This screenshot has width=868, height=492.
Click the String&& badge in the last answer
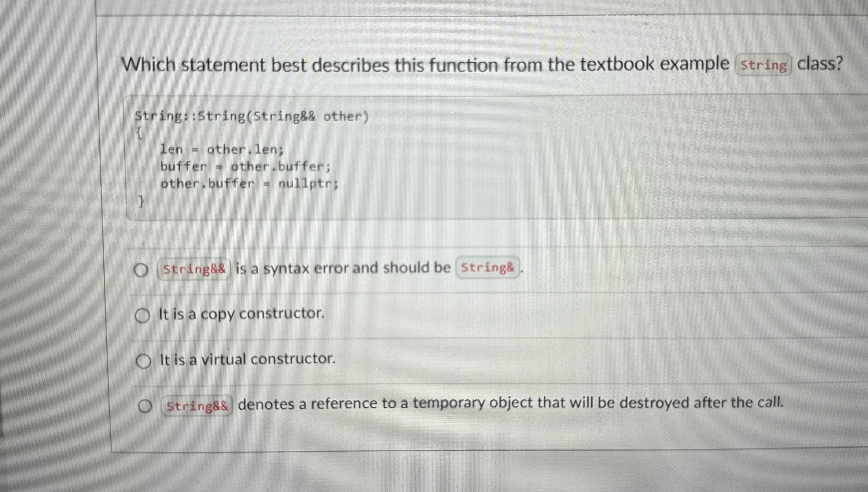pos(198,405)
